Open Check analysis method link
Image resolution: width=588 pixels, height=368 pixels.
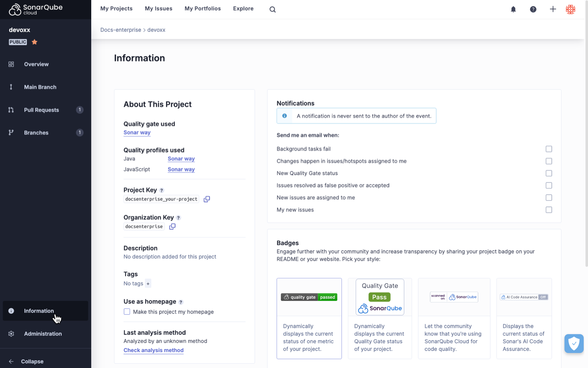click(153, 350)
